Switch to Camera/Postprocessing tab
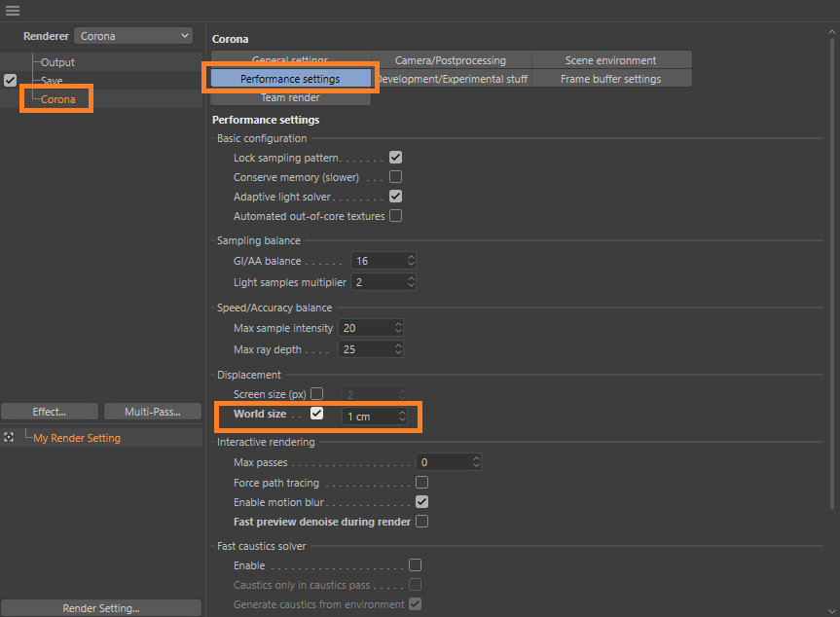Viewport: 840px width, 617px height. (x=450, y=60)
